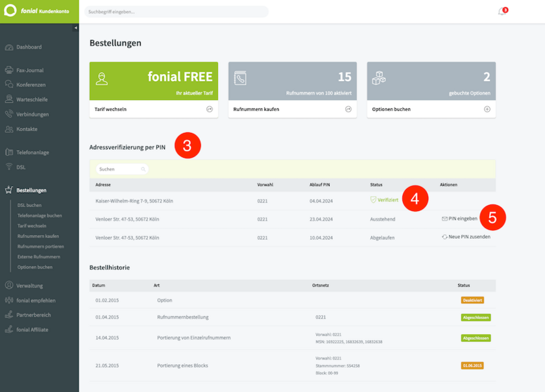The image size is (545, 392).
Task: Click the fonial Affiliate icon
Action: [x=9, y=330]
